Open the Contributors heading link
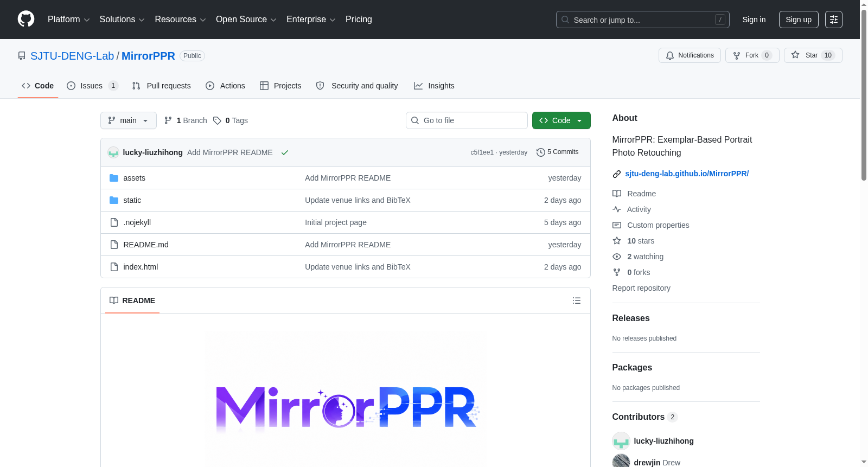868x467 pixels. pyautogui.click(x=645, y=417)
